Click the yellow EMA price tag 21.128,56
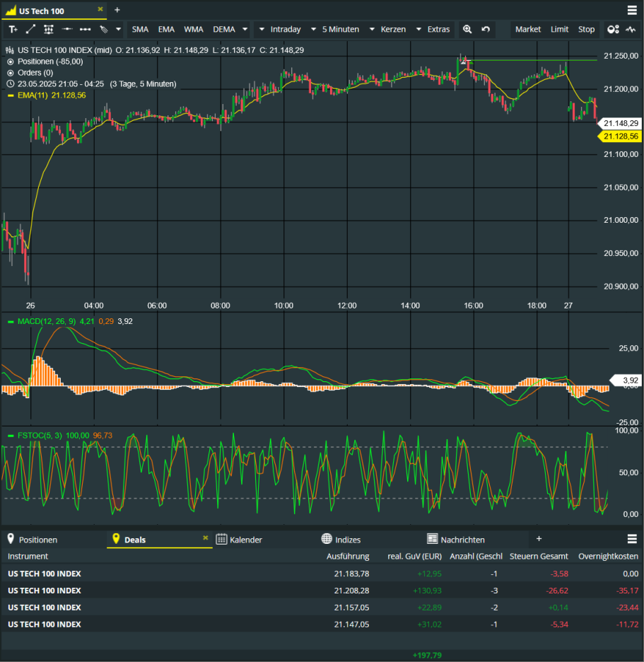The image size is (644, 662). (620, 137)
